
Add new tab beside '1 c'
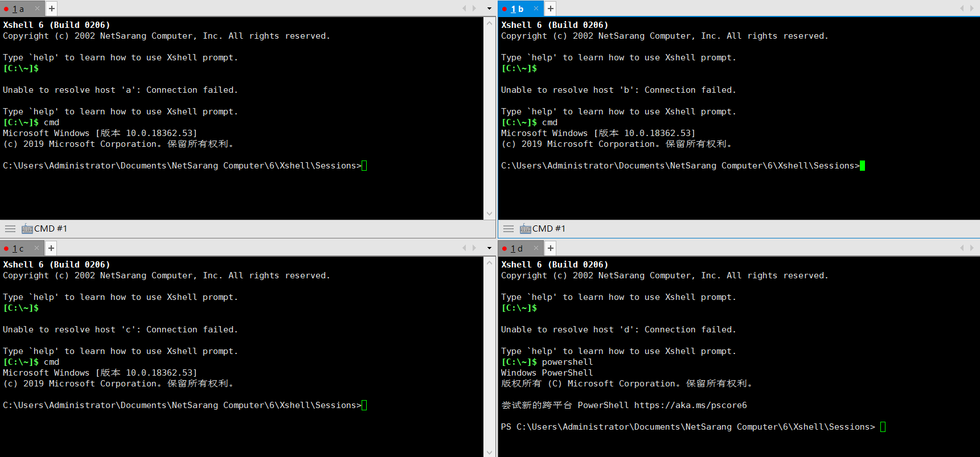coord(51,248)
